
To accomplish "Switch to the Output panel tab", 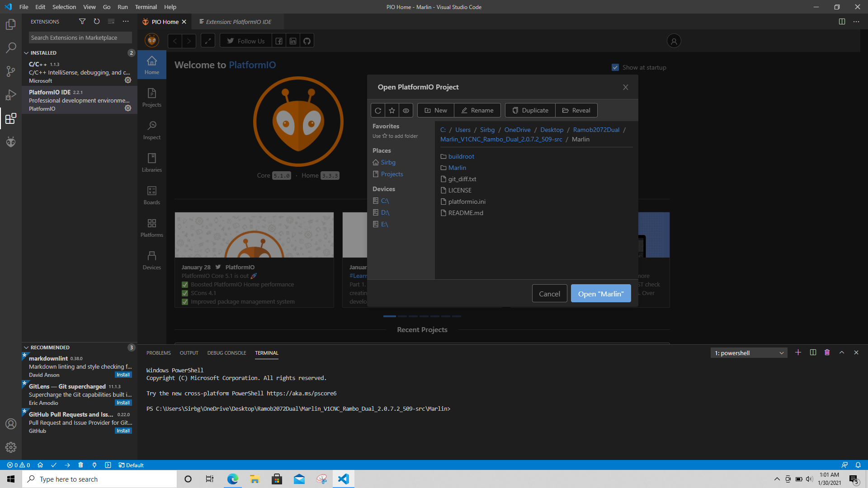I will coord(189,353).
